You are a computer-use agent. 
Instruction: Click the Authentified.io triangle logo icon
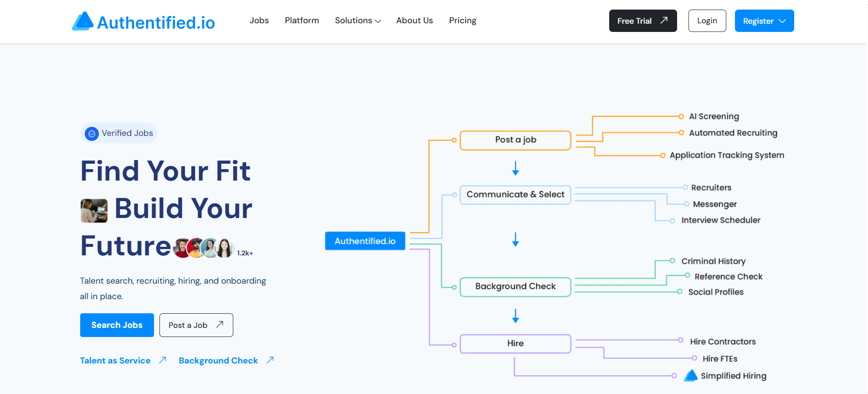(83, 21)
